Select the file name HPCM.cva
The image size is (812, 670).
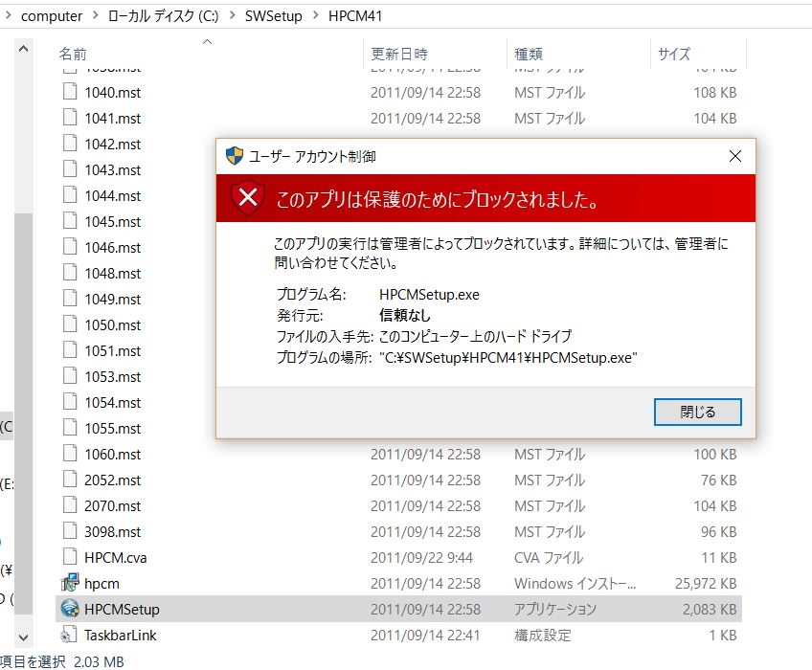[x=116, y=558]
